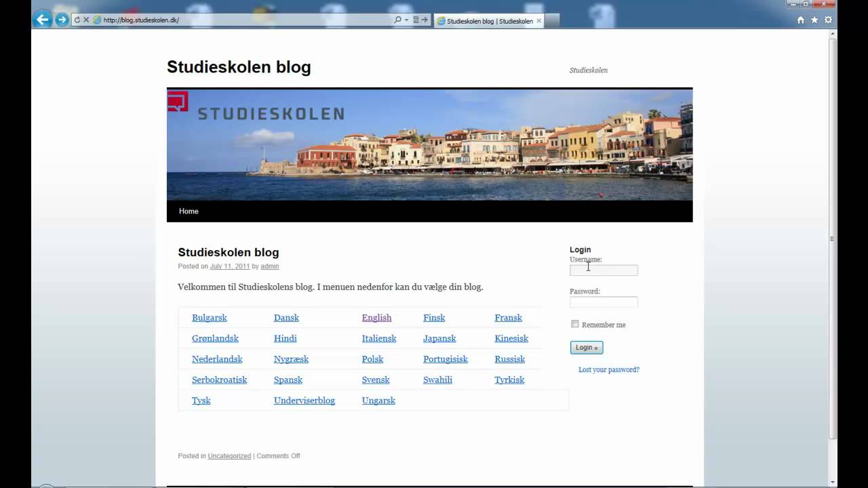The image size is (868, 488).
Task: Open the Tysk blog link
Action: click(201, 401)
